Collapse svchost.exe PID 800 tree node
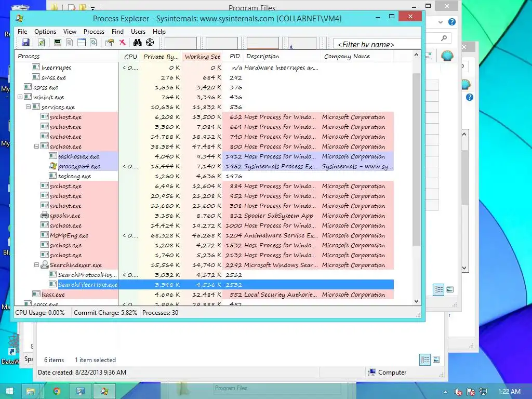The width and height of the screenshot is (532, 399). [x=36, y=146]
